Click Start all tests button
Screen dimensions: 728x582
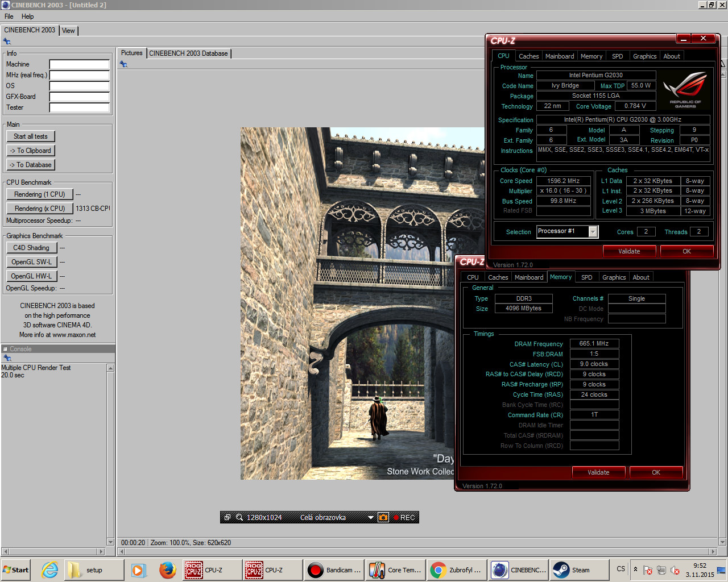point(31,136)
